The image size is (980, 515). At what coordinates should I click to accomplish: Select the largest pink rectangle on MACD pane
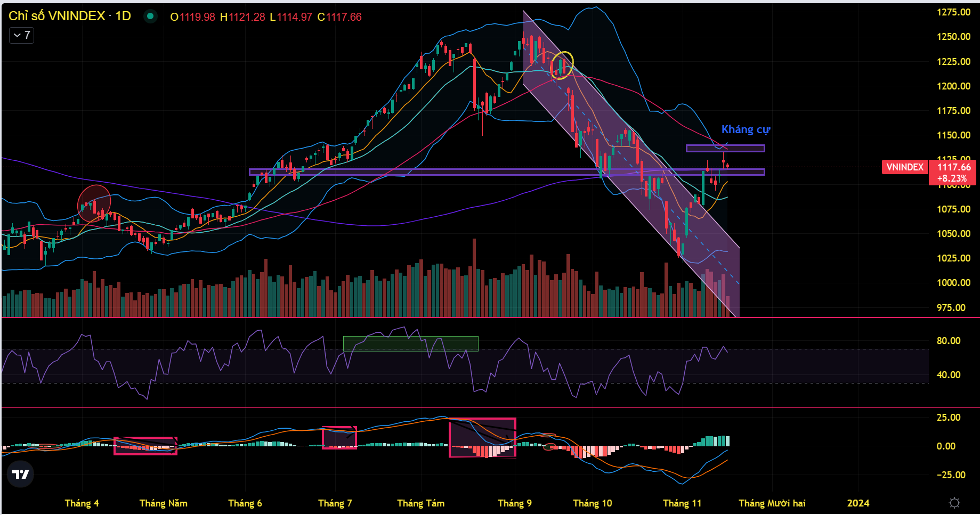[482, 437]
